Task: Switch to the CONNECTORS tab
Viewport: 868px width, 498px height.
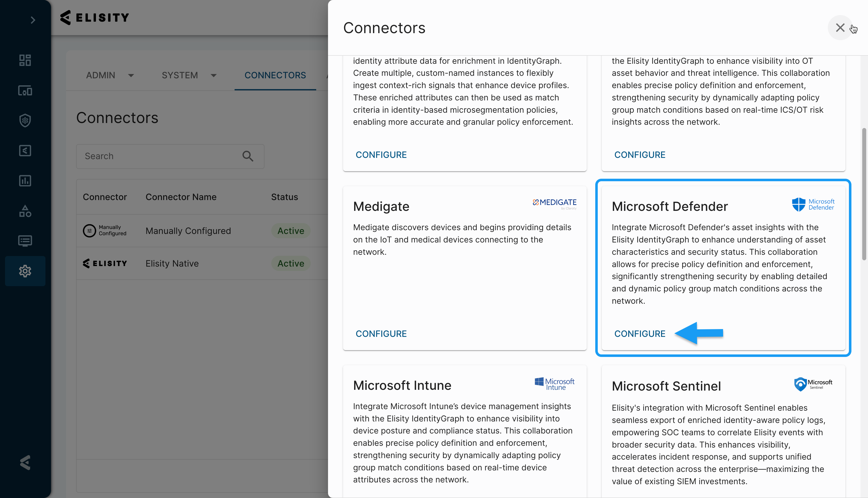Action: (275, 75)
